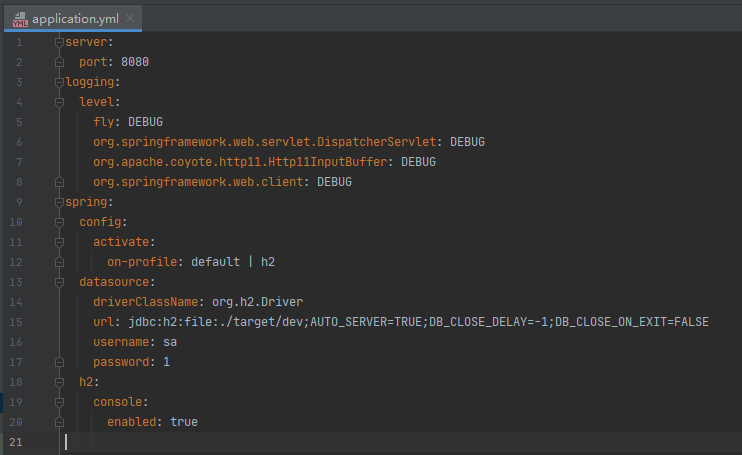Viewport: 742px width, 455px height.
Task: Click the fold end marker on line 8
Action: tap(60, 182)
